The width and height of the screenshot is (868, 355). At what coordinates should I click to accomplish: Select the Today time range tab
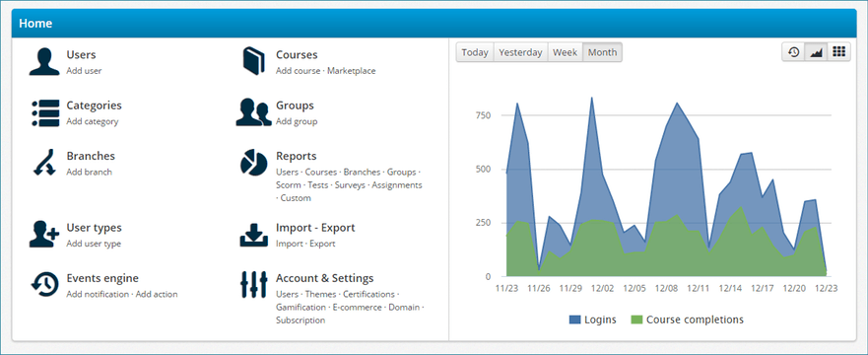tap(475, 52)
